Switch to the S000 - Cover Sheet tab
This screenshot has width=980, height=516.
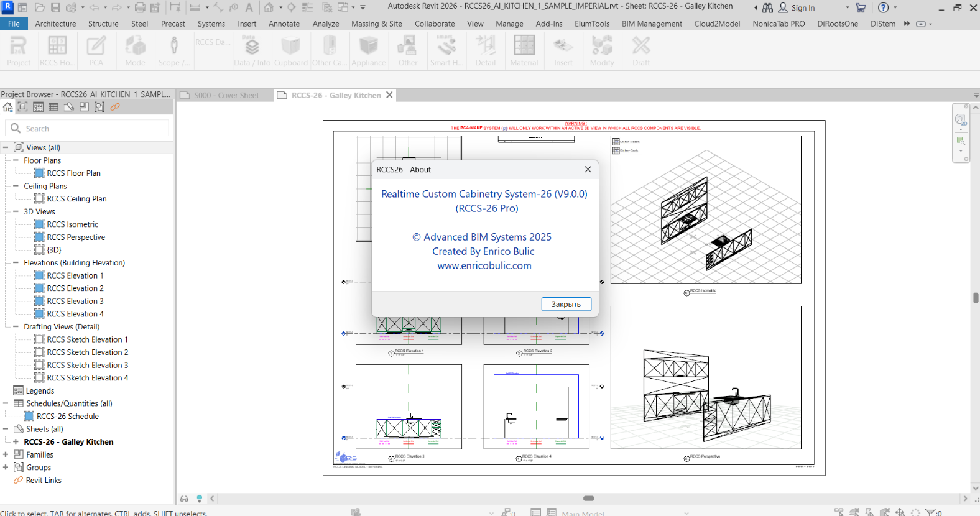click(226, 96)
